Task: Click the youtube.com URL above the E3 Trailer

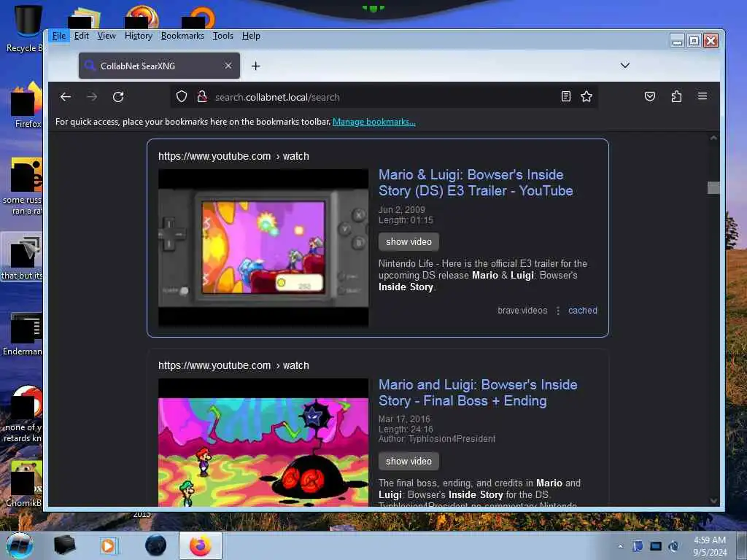Action: pyautogui.click(x=233, y=156)
